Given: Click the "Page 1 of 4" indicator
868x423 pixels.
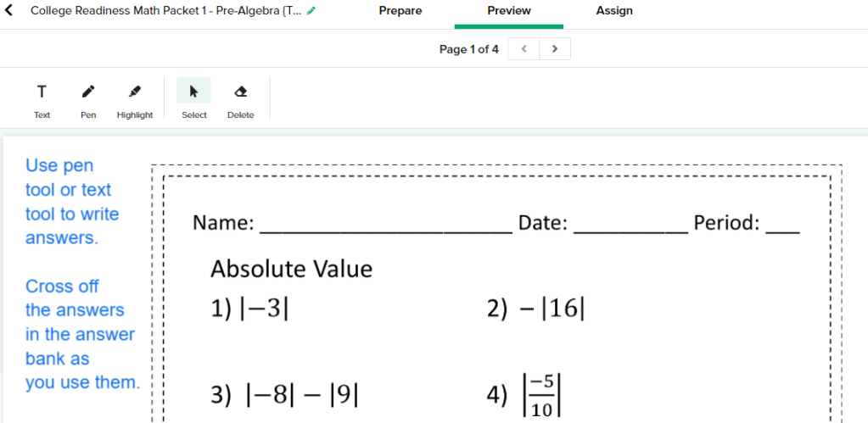Looking at the screenshot, I should coord(468,49).
